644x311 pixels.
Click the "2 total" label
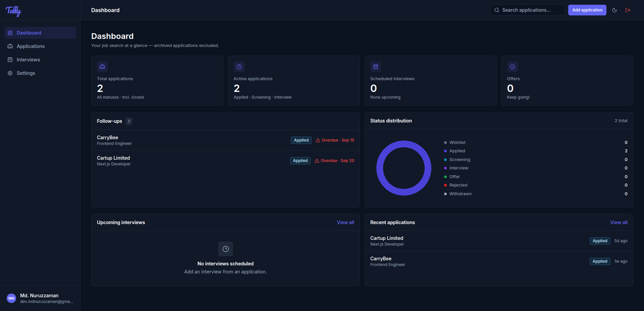click(621, 121)
